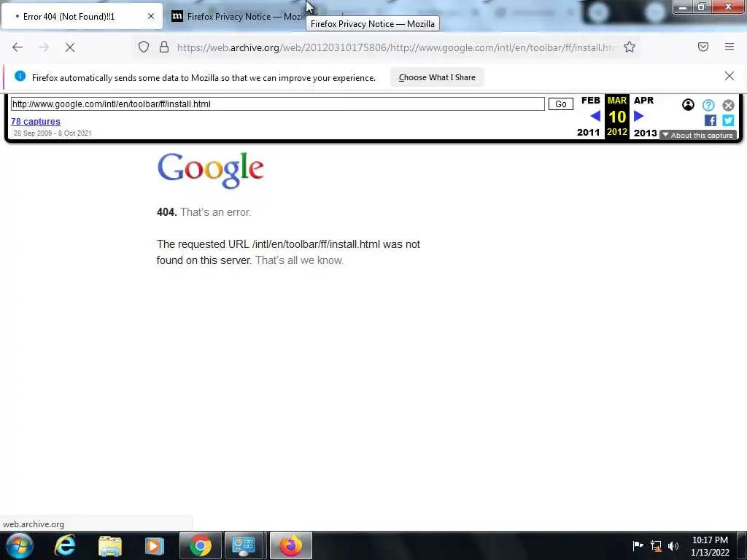The image size is (747, 560).
Task: Go back to the previous page
Action: coord(18,47)
